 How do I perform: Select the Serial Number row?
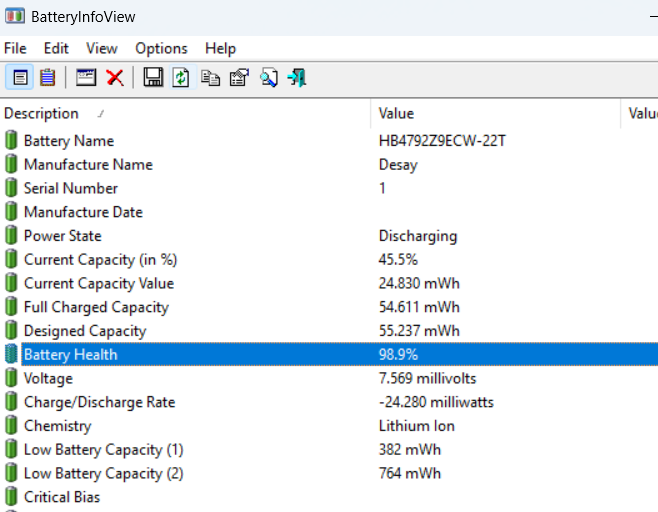[329, 188]
